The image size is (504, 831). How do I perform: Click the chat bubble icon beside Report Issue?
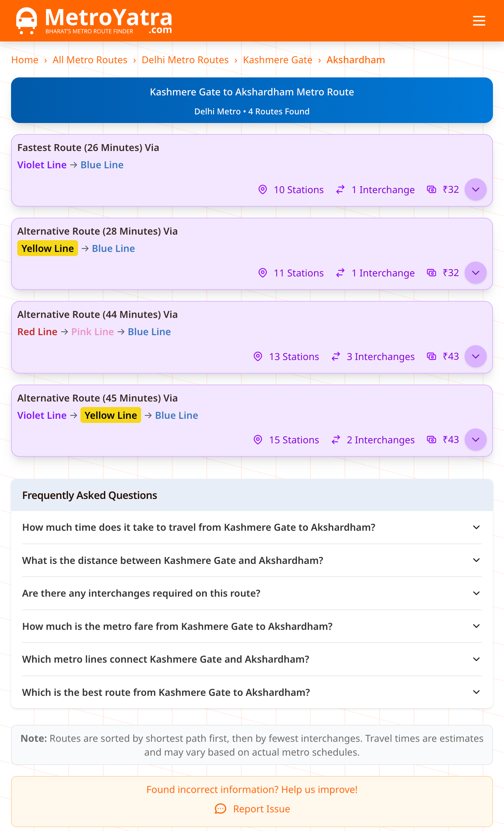[x=221, y=809]
